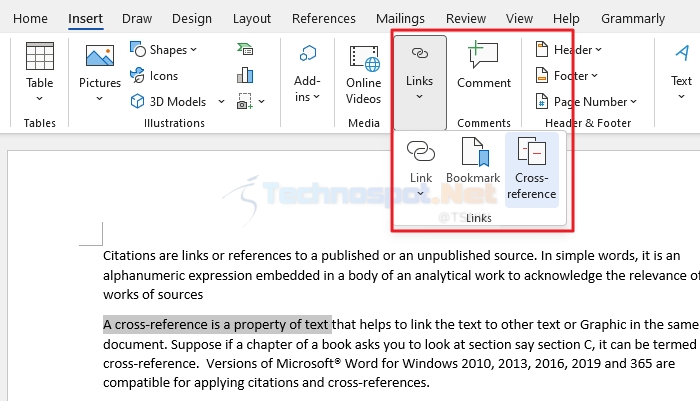
Task: Click the Table grid icon
Action: tap(40, 56)
